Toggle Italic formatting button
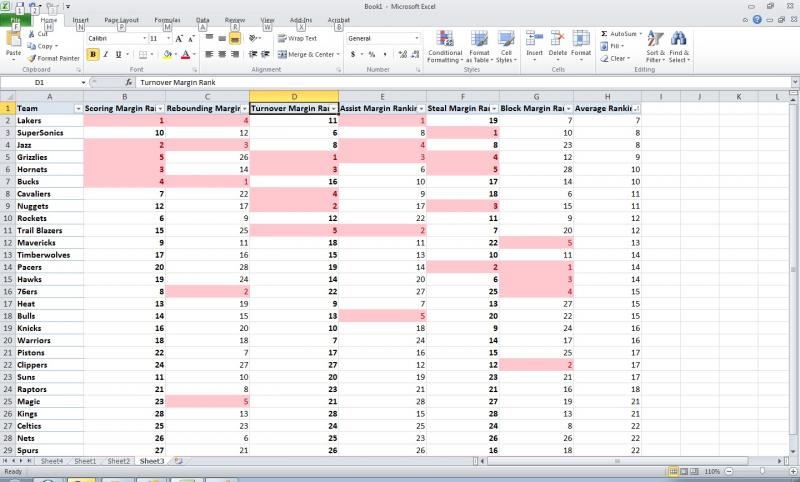The image size is (800, 482). pyautogui.click(x=105, y=54)
